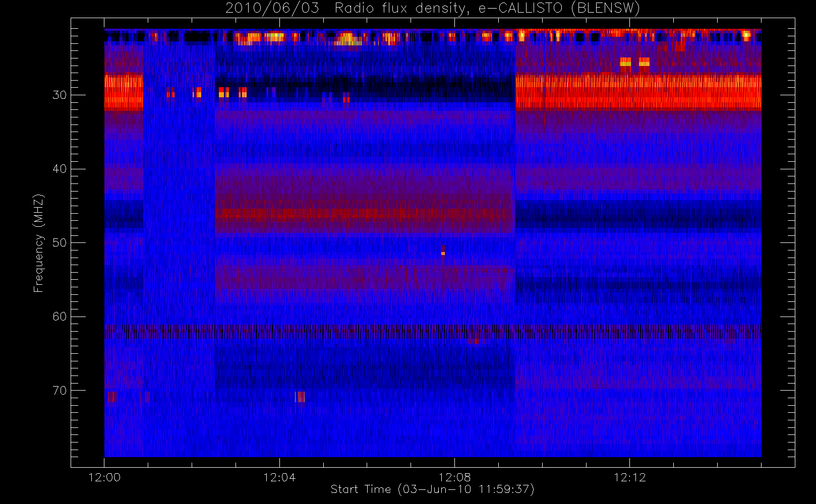
Task: Click the 12:00 time tick label
Action: (104, 477)
